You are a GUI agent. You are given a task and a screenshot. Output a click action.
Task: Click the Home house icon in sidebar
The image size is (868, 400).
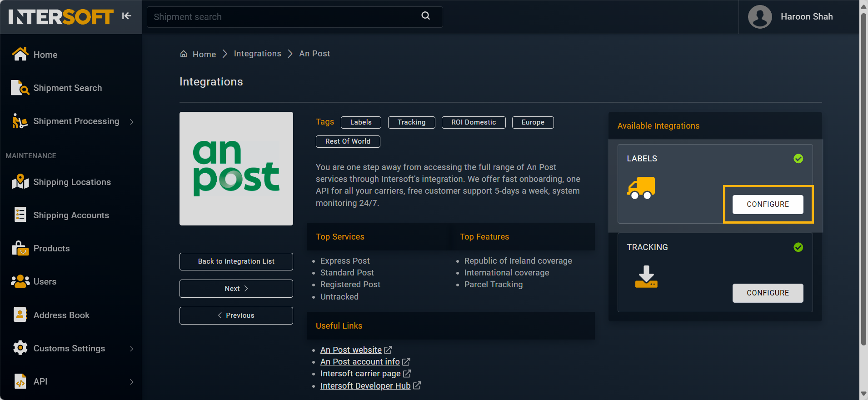click(x=20, y=54)
